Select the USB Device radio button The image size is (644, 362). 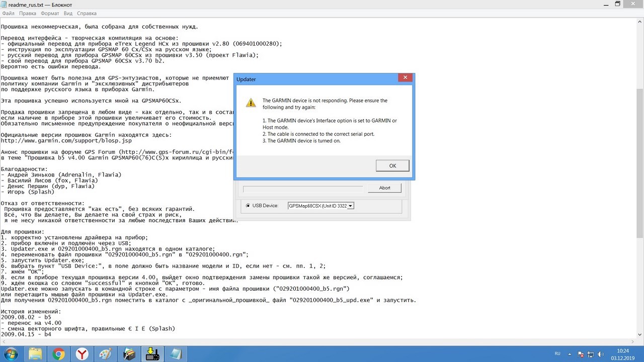248,206
